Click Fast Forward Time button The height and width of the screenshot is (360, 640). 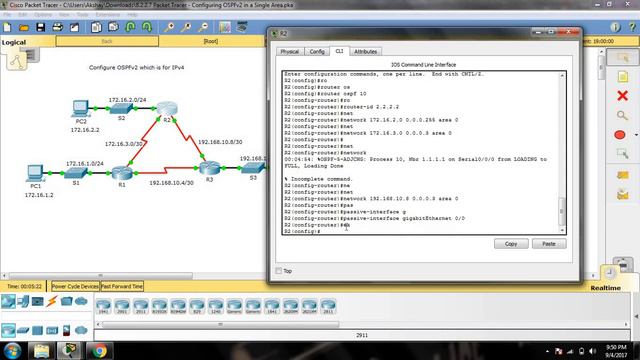pos(122,287)
